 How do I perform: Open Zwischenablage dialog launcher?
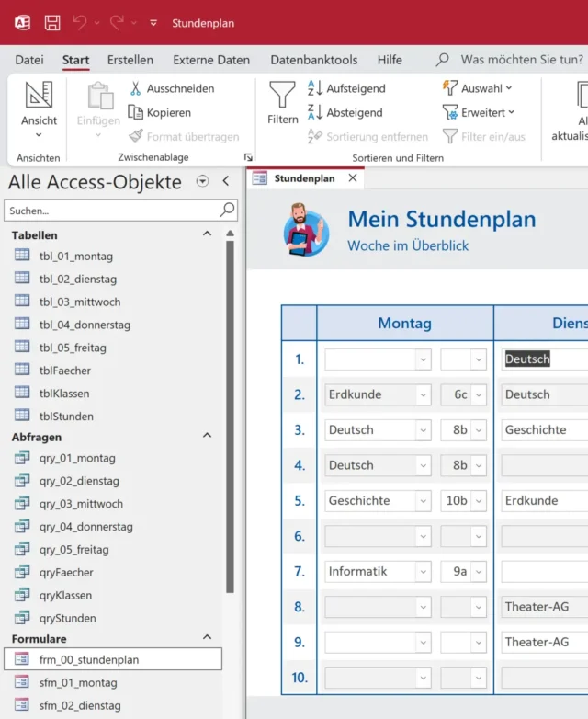(x=248, y=157)
